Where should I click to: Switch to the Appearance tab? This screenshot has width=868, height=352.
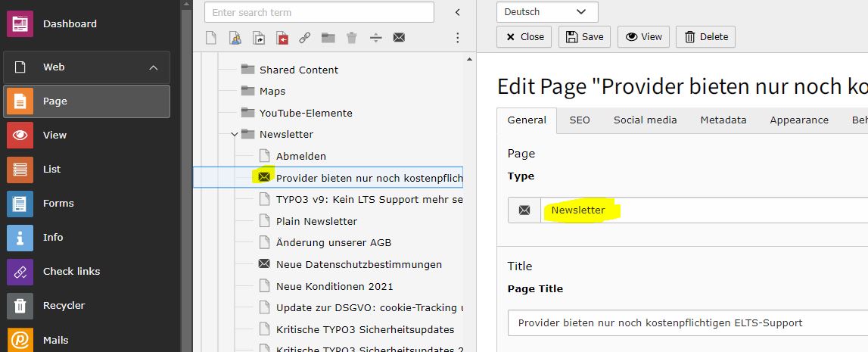798,120
